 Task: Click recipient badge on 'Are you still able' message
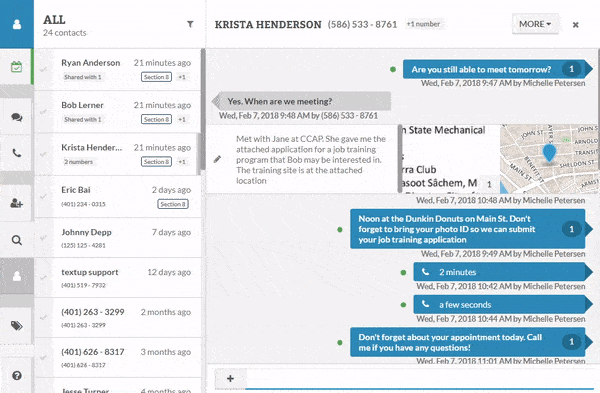tap(571, 69)
